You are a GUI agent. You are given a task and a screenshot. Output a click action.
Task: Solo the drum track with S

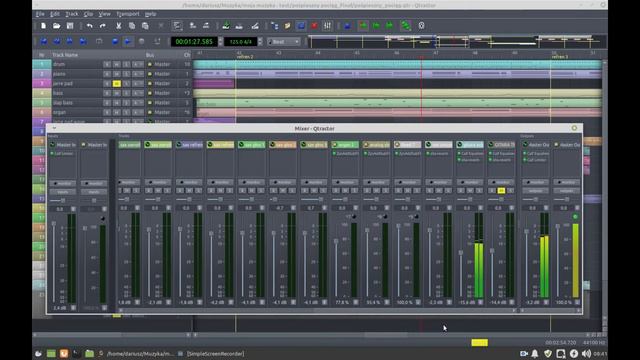tap(126, 64)
